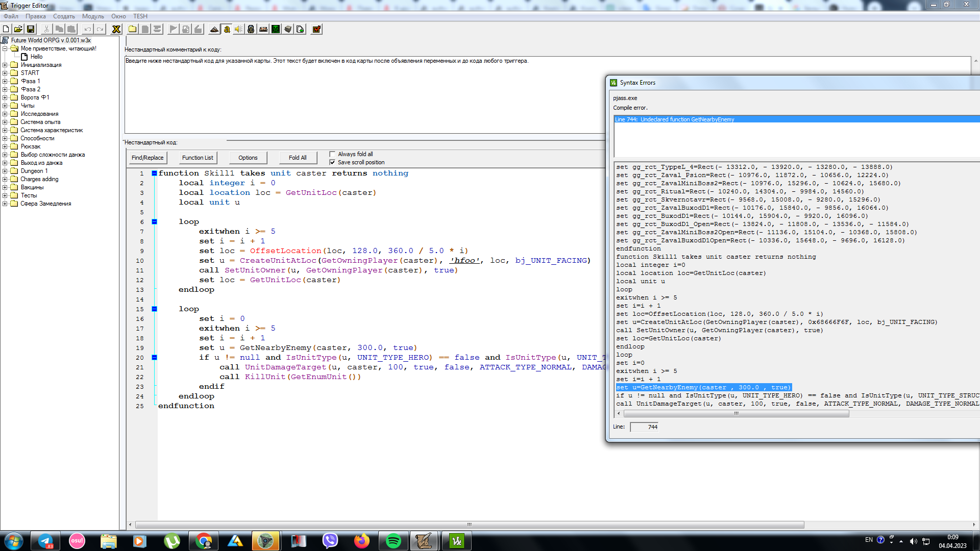Expand the START category in tree

5,73
